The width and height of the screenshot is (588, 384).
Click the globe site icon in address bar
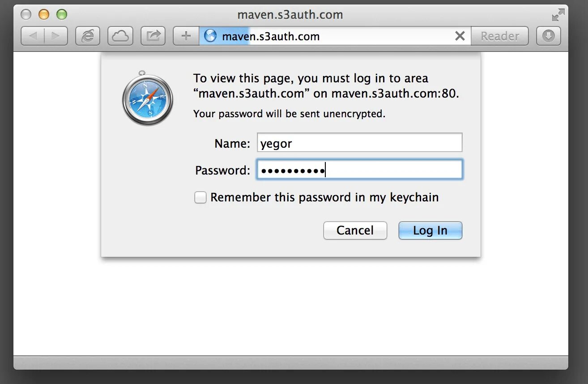pyautogui.click(x=210, y=36)
